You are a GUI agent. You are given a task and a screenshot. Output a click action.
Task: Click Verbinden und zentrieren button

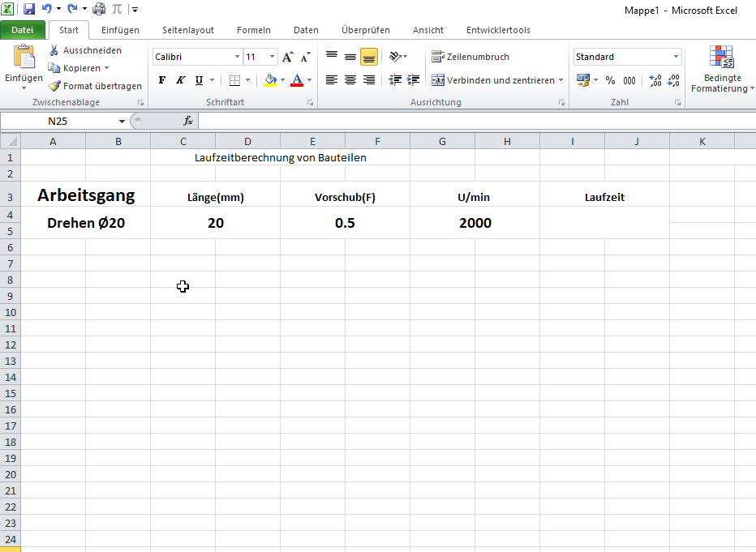pos(492,80)
